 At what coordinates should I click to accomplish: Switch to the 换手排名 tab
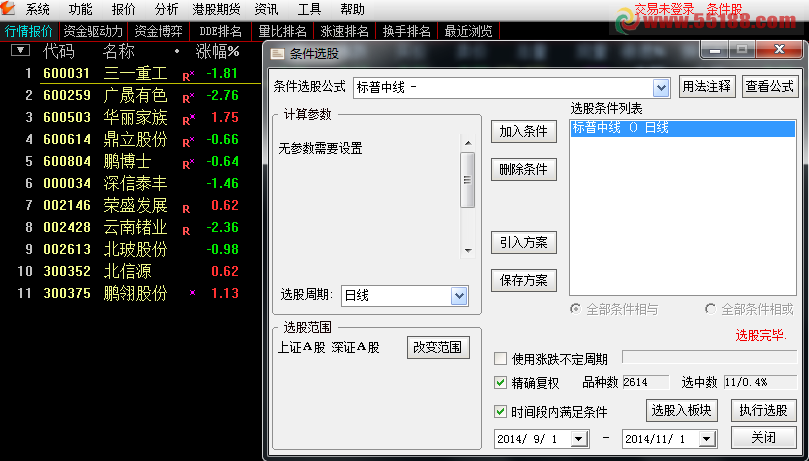[406, 31]
